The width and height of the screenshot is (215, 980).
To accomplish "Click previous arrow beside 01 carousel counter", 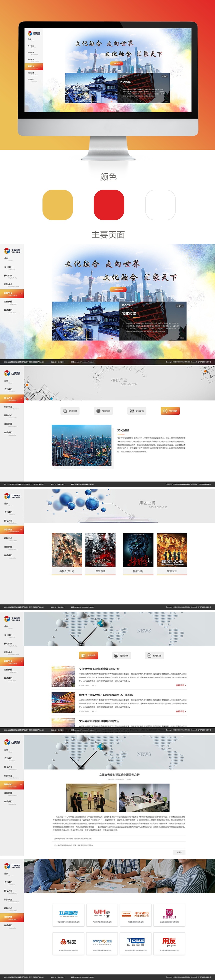I will tap(177, 306).
